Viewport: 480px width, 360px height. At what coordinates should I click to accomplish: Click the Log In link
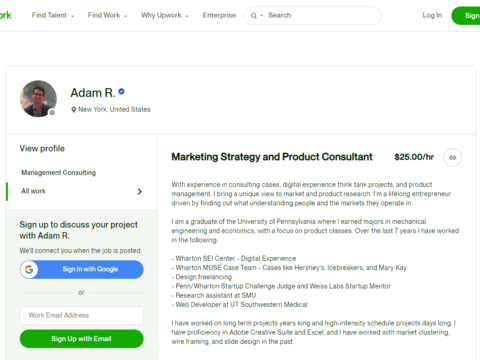[432, 15]
